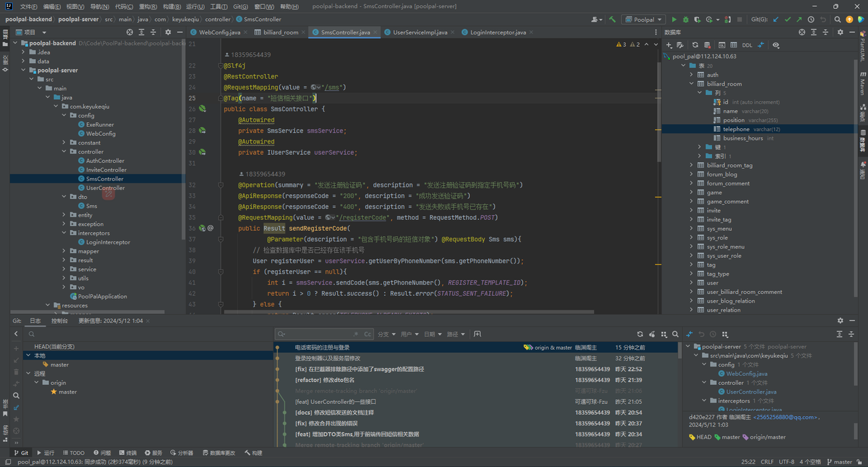Start debugging with the green bug icon
Viewport: 868px width, 467px height.
pyautogui.click(x=686, y=20)
